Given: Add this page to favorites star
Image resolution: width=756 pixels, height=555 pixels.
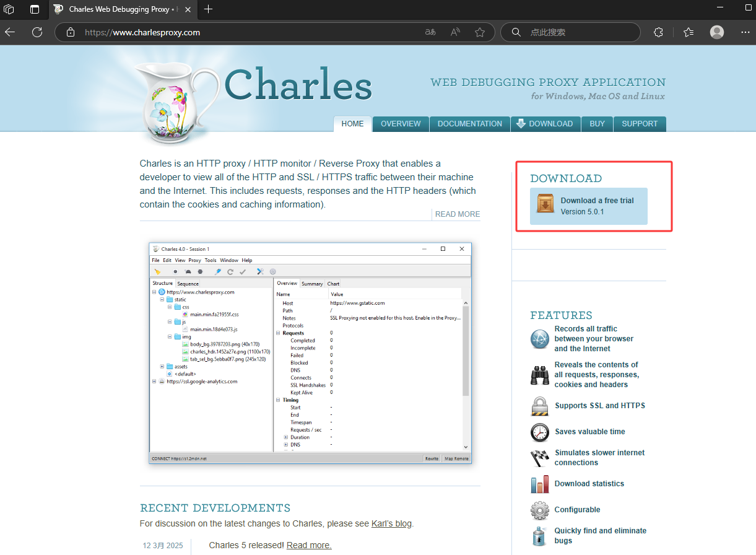Looking at the screenshot, I should [480, 32].
